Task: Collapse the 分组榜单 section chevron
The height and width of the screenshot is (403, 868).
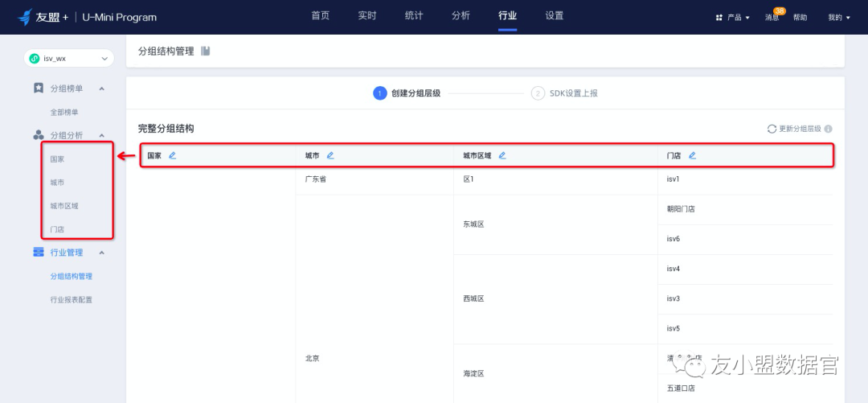Action: pos(102,88)
